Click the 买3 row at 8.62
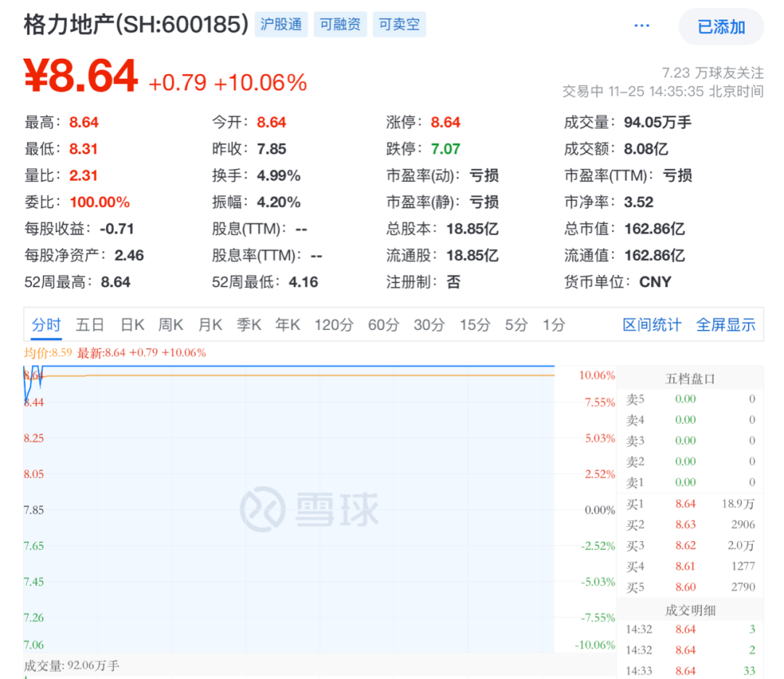The height and width of the screenshot is (679, 784). pyautogui.click(x=690, y=546)
